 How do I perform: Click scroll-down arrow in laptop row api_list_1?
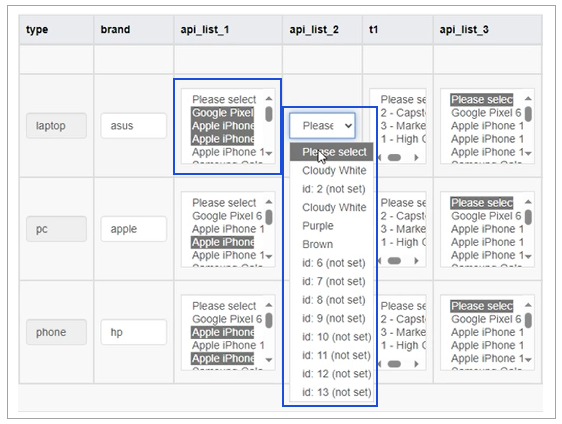coord(269,153)
